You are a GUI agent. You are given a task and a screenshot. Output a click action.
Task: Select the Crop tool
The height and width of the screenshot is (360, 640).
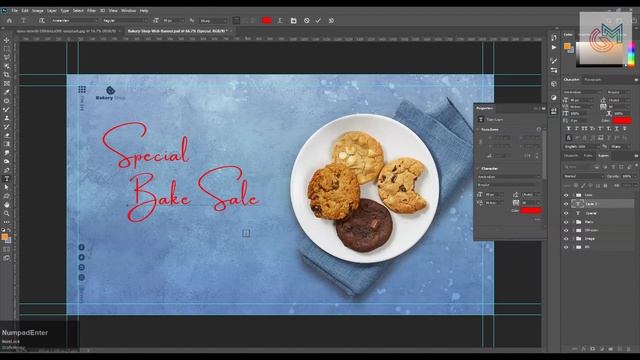[7, 75]
